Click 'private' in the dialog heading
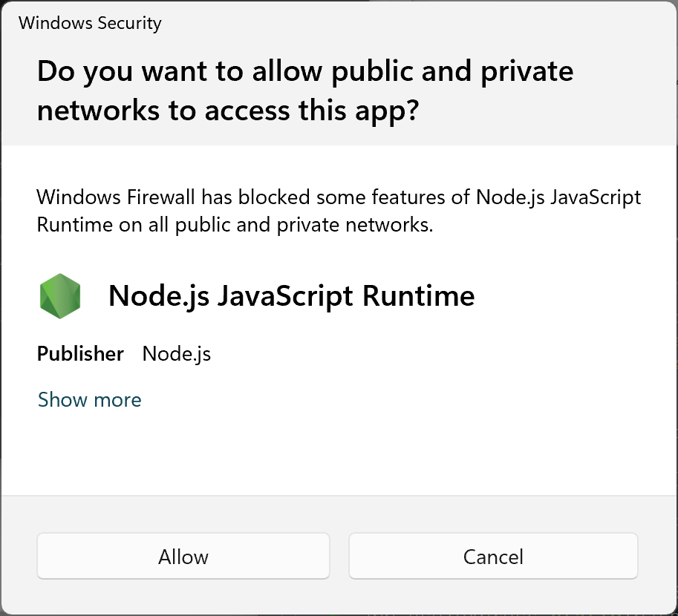678x616 pixels. (x=527, y=71)
